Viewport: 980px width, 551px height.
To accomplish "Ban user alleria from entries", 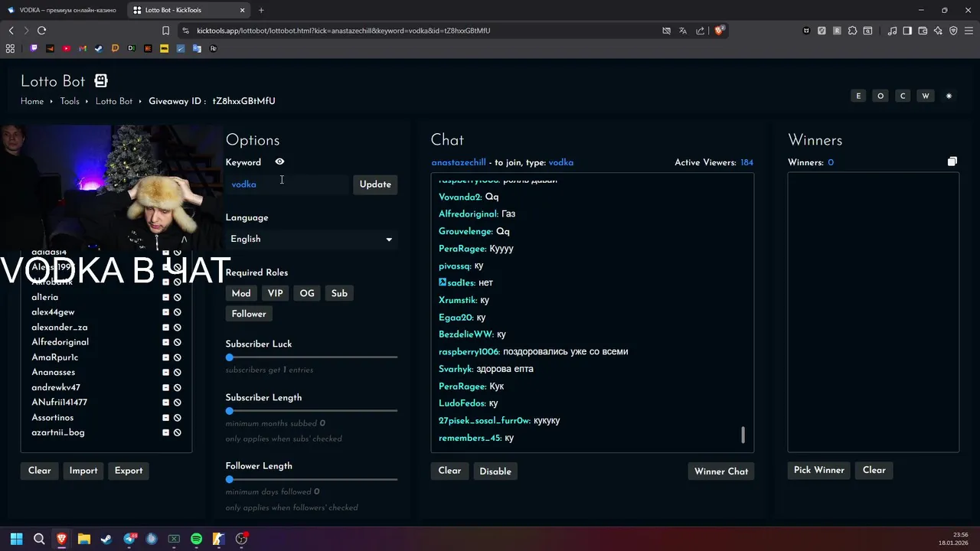I will point(177,297).
